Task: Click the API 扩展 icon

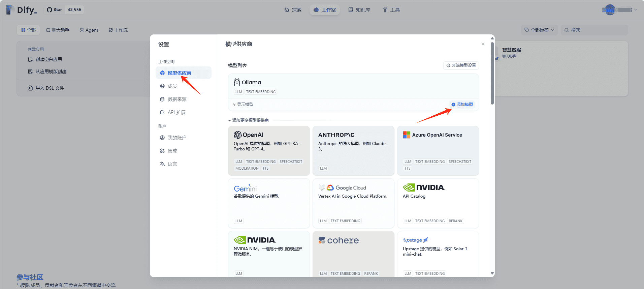Action: (x=162, y=112)
